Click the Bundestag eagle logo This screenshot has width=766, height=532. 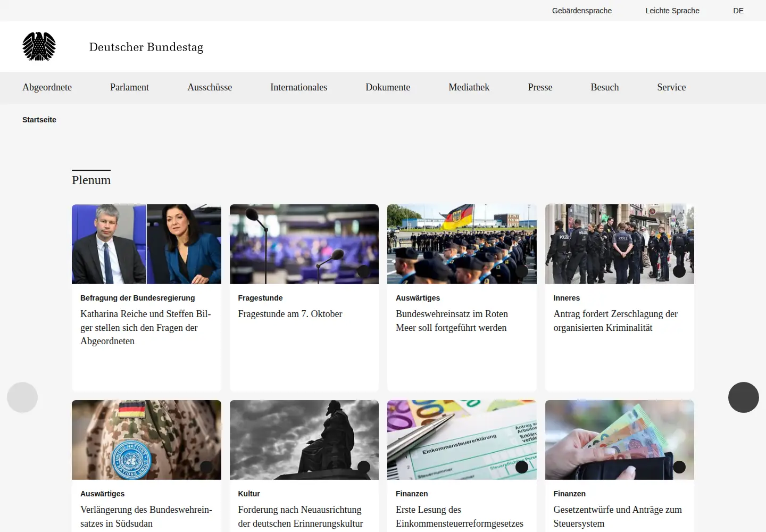(x=39, y=46)
